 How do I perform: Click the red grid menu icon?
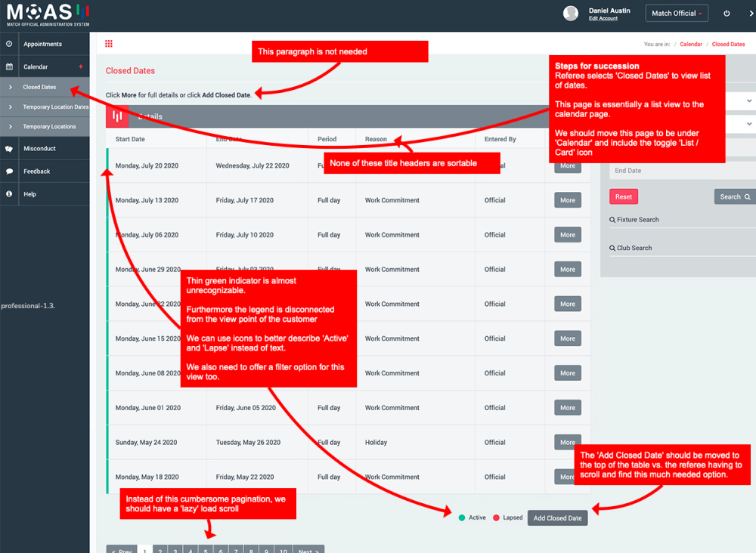(109, 44)
